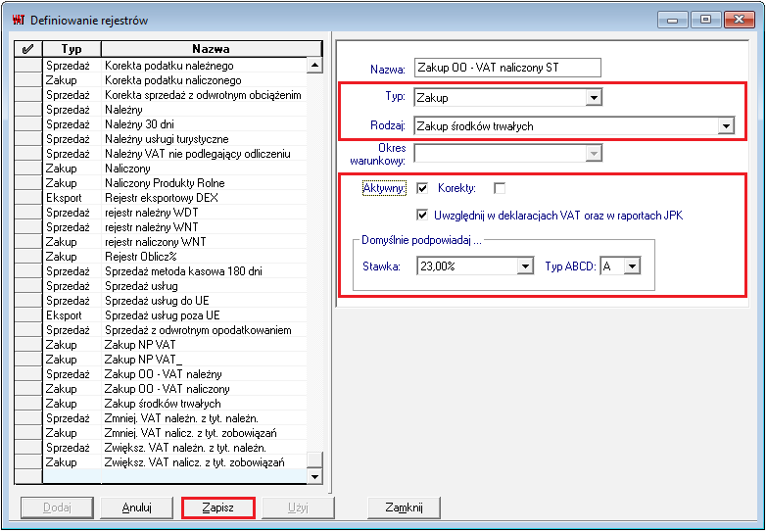Enable the Korekty checkbox
The image size is (767, 532).
(500, 188)
